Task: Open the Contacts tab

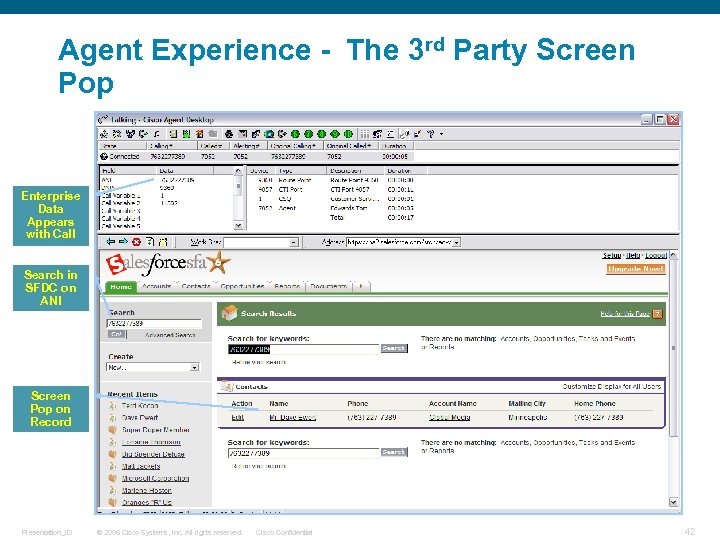Action: coord(196,286)
